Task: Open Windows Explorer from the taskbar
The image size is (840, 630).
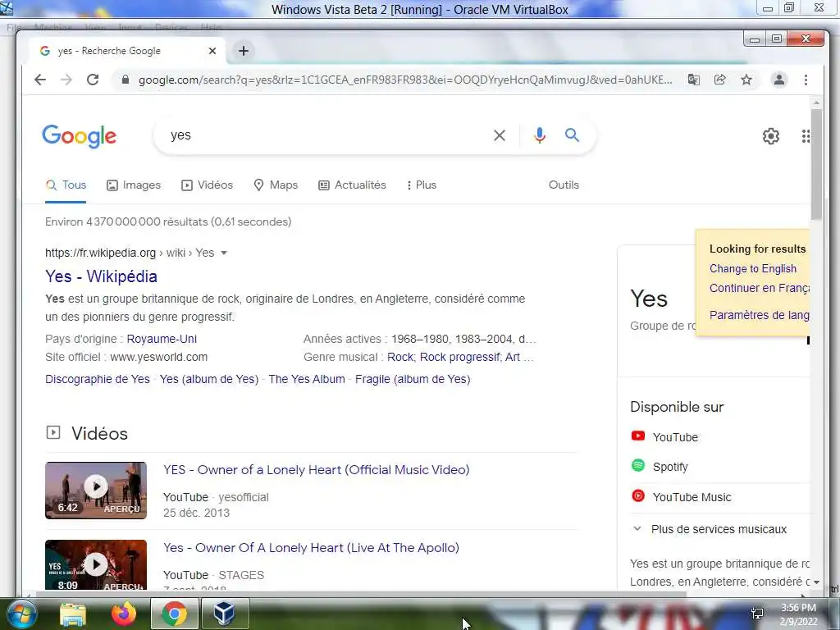Action: pos(73,614)
